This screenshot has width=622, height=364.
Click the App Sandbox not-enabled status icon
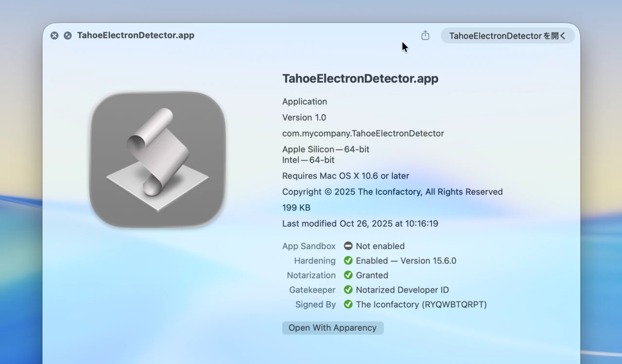click(x=348, y=246)
